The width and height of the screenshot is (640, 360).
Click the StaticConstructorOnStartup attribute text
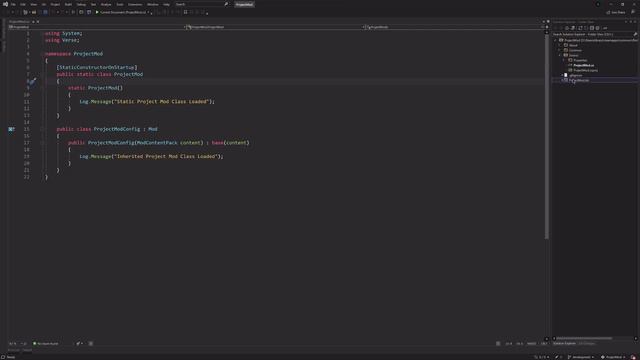(97, 67)
